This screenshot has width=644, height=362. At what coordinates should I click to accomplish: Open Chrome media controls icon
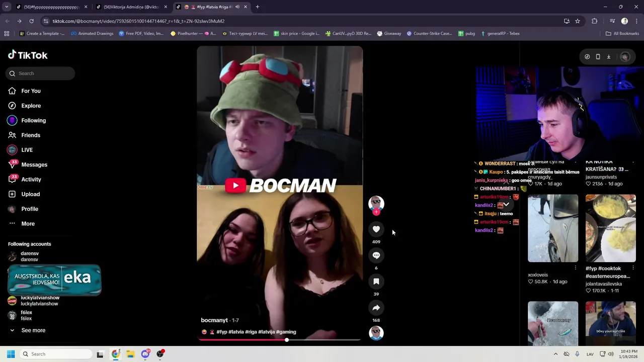(612, 21)
